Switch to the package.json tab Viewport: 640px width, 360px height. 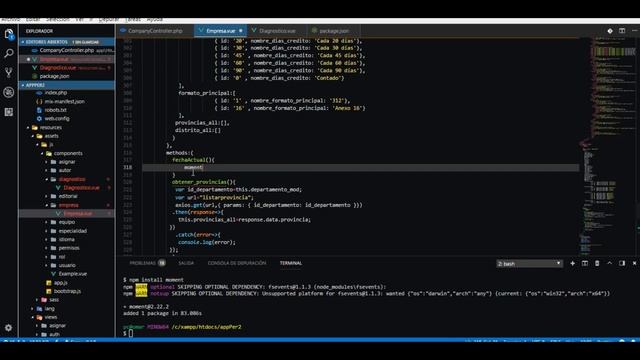tap(334, 31)
